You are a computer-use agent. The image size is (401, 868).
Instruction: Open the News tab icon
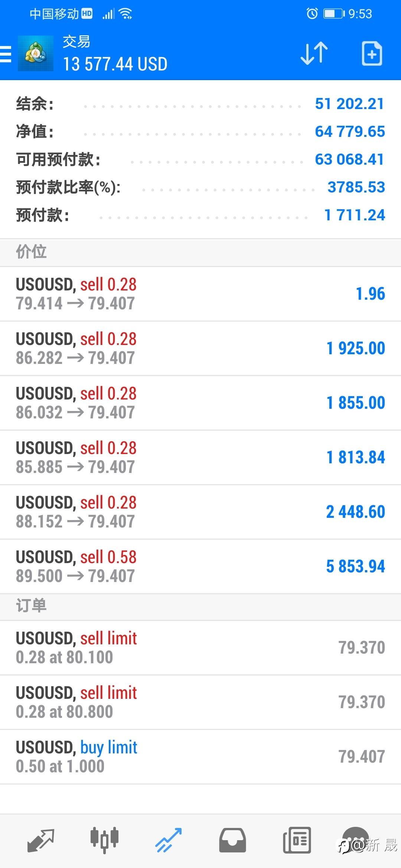(297, 840)
